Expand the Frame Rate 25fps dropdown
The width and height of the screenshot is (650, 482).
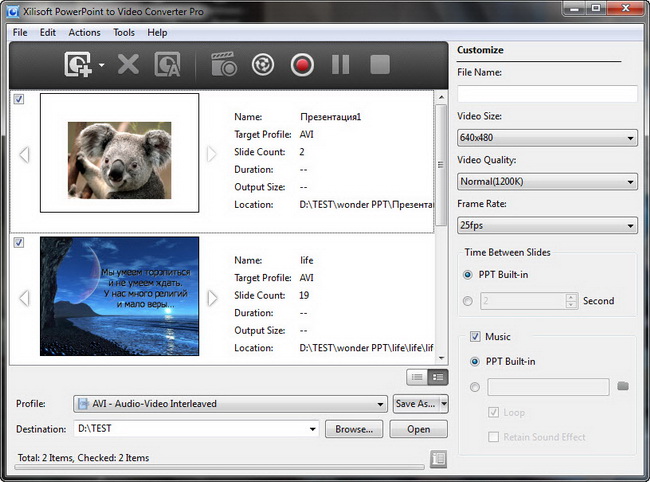[x=547, y=226]
